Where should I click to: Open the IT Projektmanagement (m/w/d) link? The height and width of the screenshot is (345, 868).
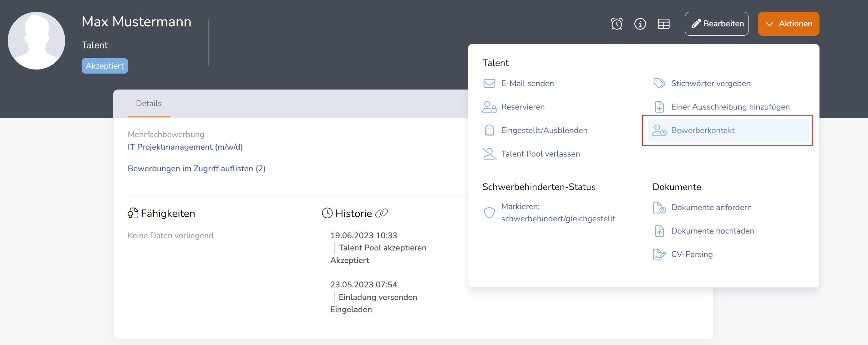tap(185, 147)
